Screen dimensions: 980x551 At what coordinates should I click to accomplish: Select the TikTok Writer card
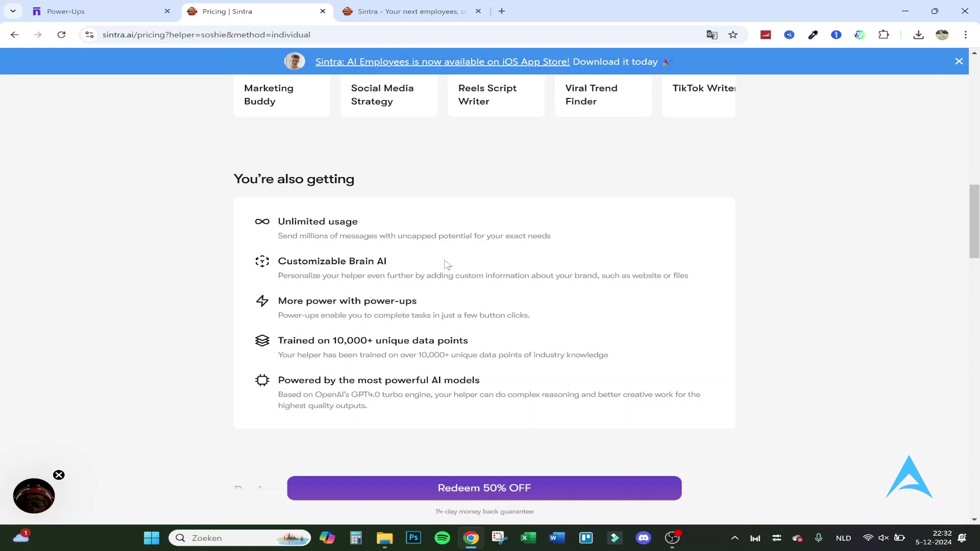click(x=699, y=95)
